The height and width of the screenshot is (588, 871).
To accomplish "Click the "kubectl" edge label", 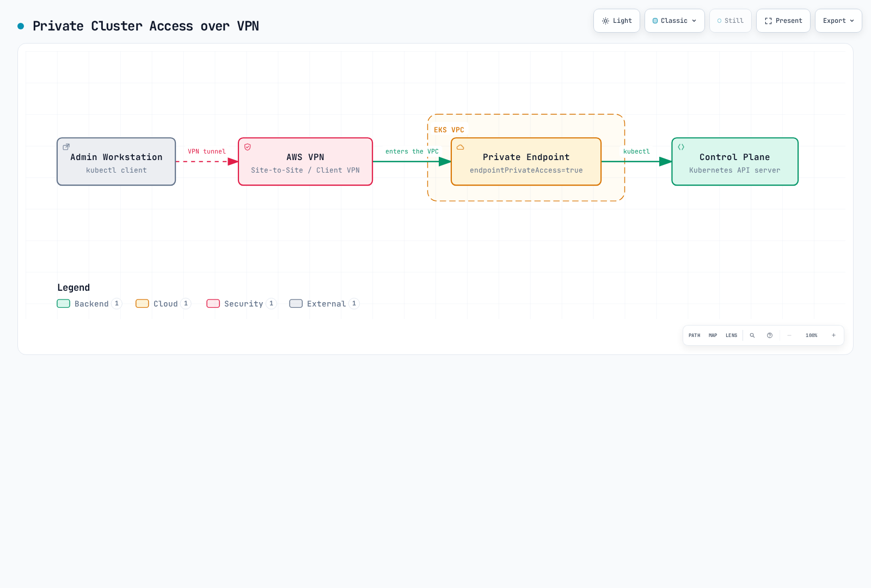I will [636, 151].
